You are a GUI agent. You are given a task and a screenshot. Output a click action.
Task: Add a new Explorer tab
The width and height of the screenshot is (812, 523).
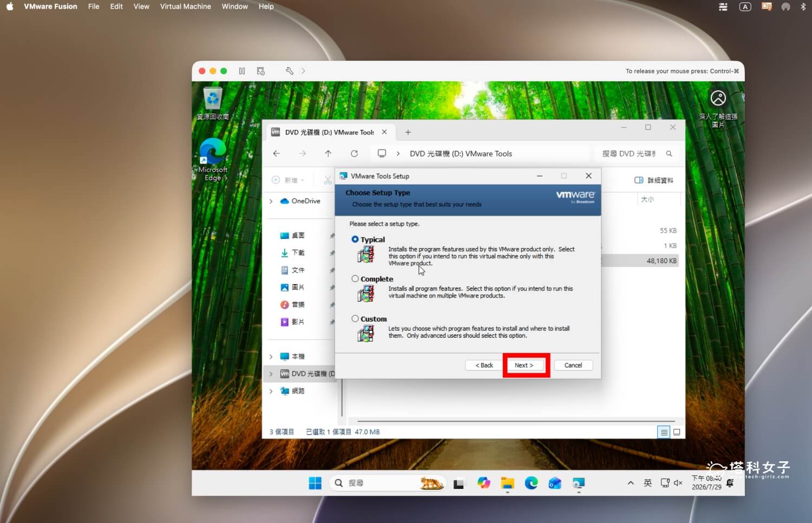[408, 132]
